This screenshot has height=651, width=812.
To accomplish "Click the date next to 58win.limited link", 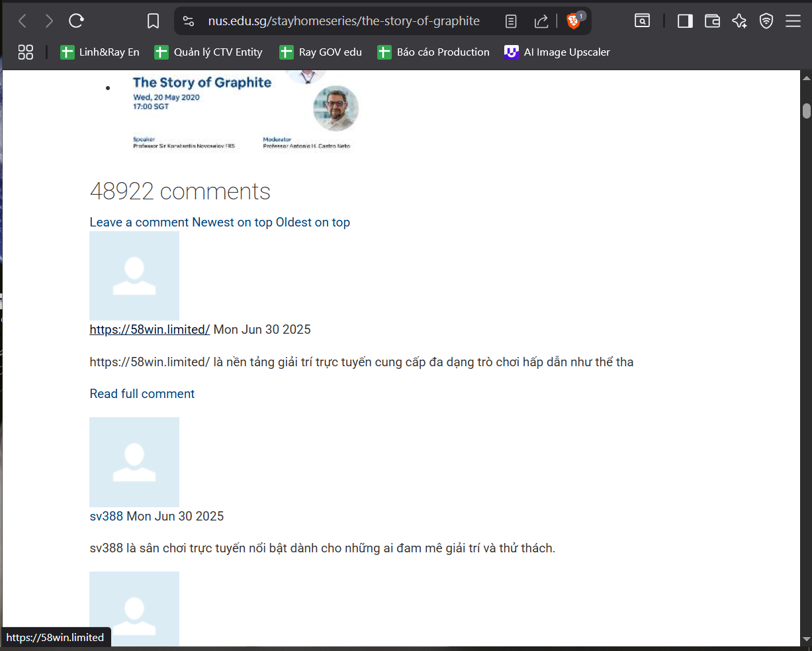I will (262, 330).
